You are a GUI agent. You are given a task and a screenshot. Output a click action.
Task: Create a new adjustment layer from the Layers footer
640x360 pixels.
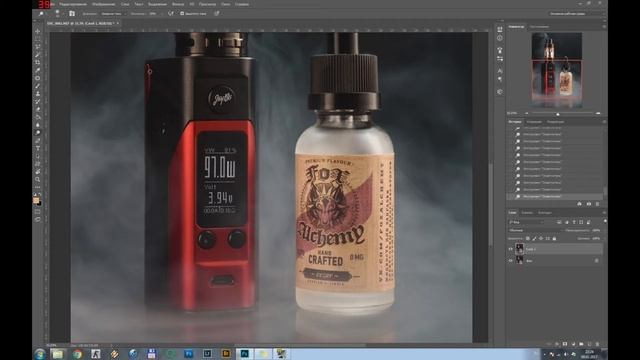(573, 344)
